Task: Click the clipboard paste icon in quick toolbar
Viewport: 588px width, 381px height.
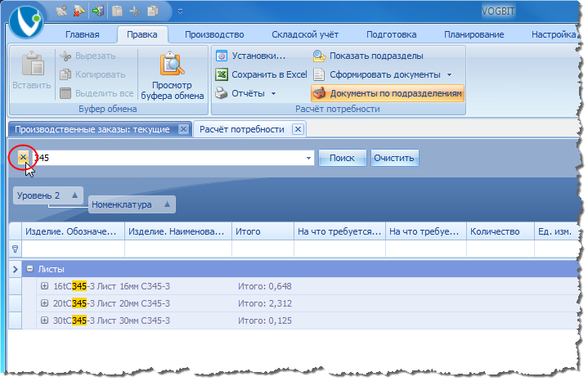Action: pyautogui.click(x=118, y=11)
